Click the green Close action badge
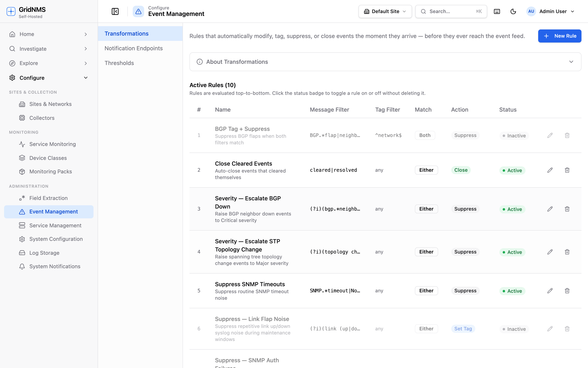This screenshot has width=588, height=368. click(x=461, y=170)
